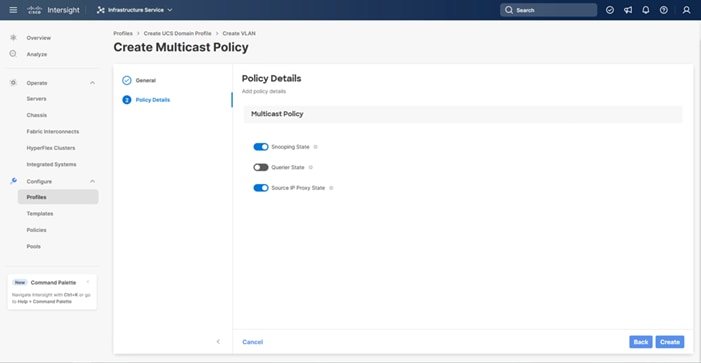The width and height of the screenshot is (701, 363).
Task: Open the user profile icon
Action: [x=686, y=10]
